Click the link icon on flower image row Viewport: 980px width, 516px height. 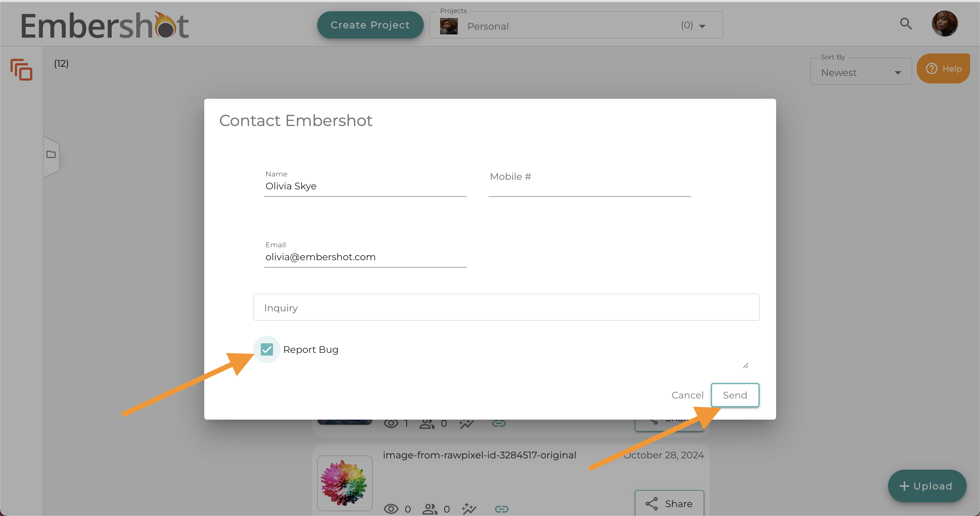(501, 509)
